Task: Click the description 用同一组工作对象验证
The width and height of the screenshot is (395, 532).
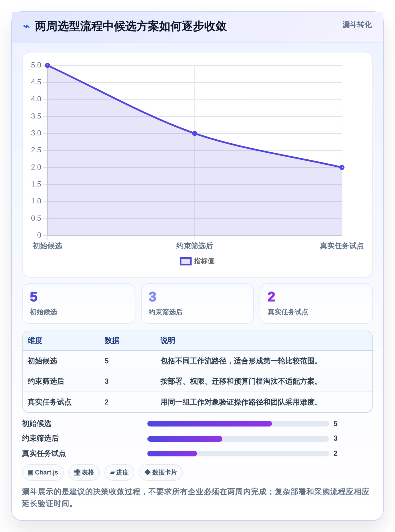Action: tap(240, 402)
